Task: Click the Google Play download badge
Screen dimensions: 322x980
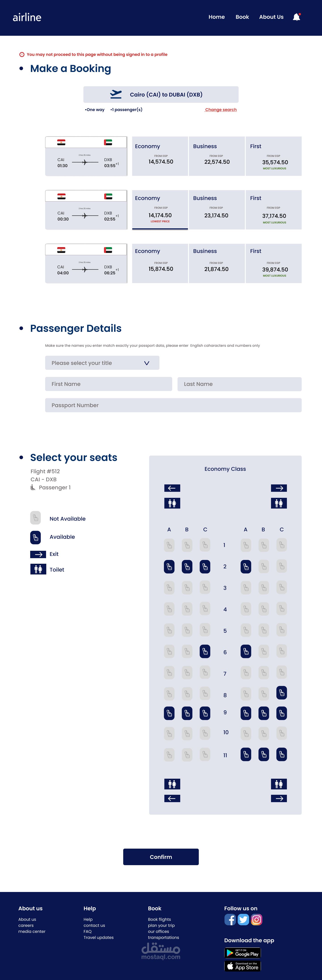Action: 242,953
